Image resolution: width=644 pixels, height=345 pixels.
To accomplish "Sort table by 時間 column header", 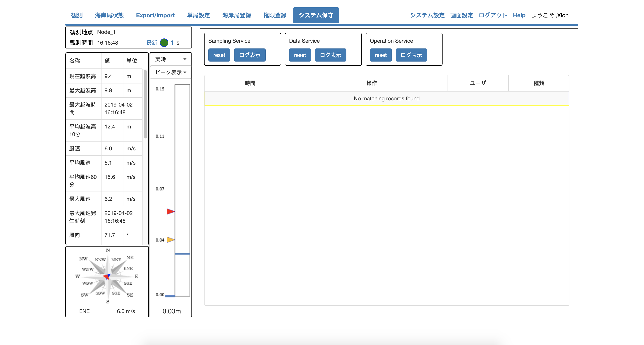I will [x=250, y=83].
